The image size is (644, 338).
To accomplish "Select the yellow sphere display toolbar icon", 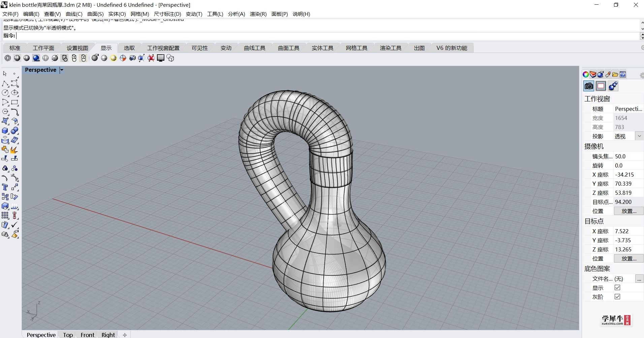I will [114, 58].
